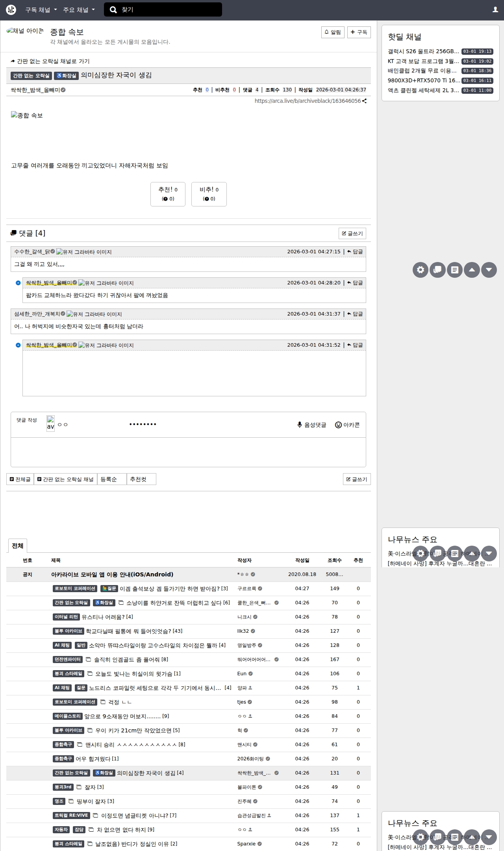Expand the 구독 채널 dropdown

click(x=41, y=10)
